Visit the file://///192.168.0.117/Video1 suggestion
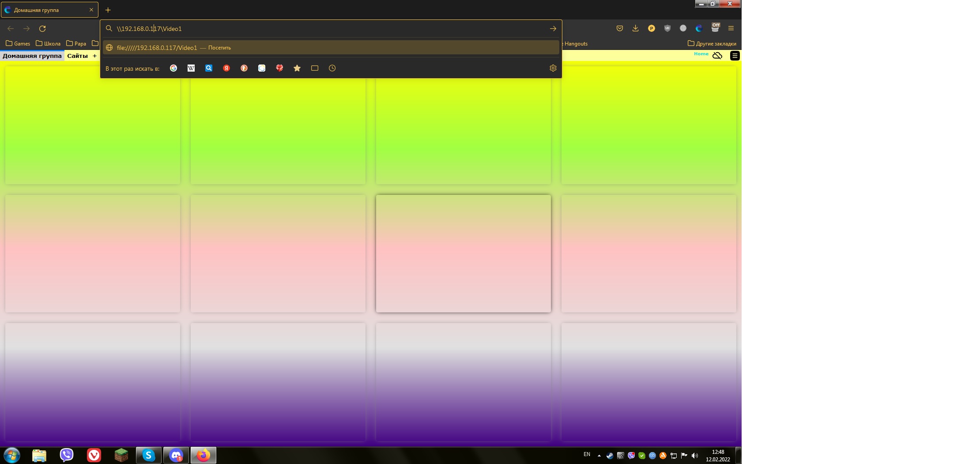This screenshot has width=980, height=464. click(331, 48)
